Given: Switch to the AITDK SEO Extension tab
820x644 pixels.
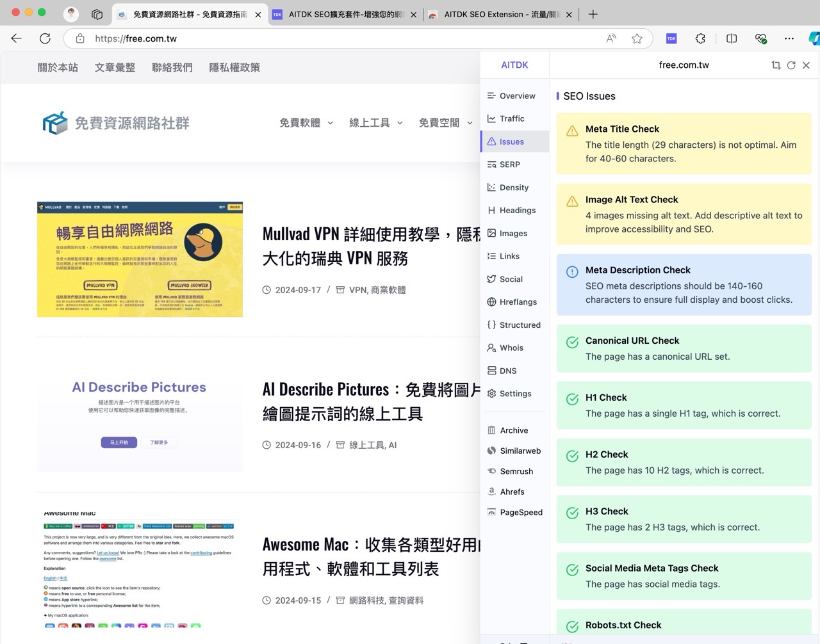Looking at the screenshot, I should [x=500, y=14].
